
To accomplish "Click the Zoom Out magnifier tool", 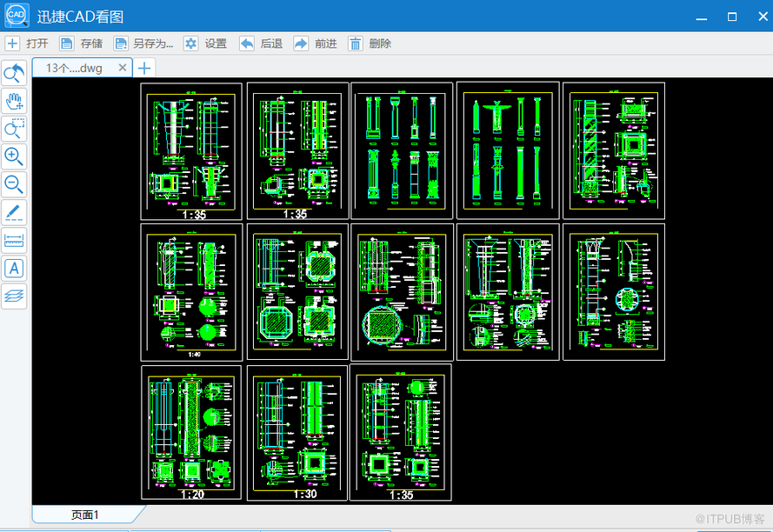I will click(15, 184).
